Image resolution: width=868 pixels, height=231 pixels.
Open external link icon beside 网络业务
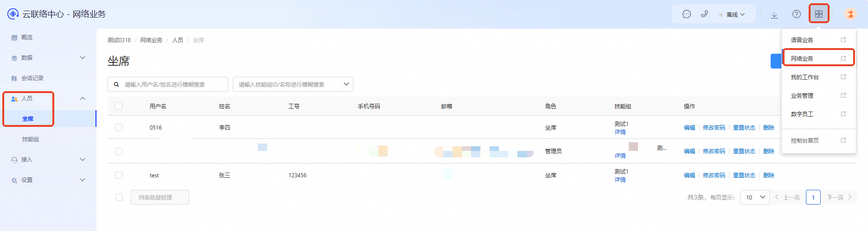pos(843,58)
